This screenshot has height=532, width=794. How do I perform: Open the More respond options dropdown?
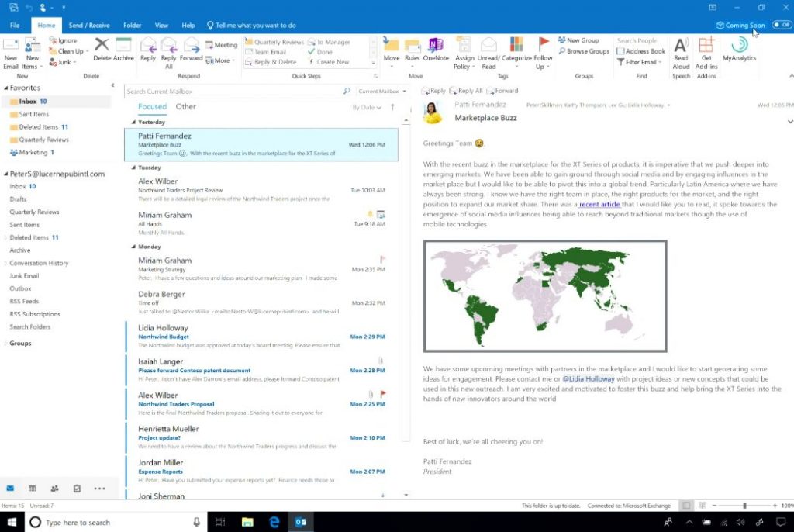221,60
